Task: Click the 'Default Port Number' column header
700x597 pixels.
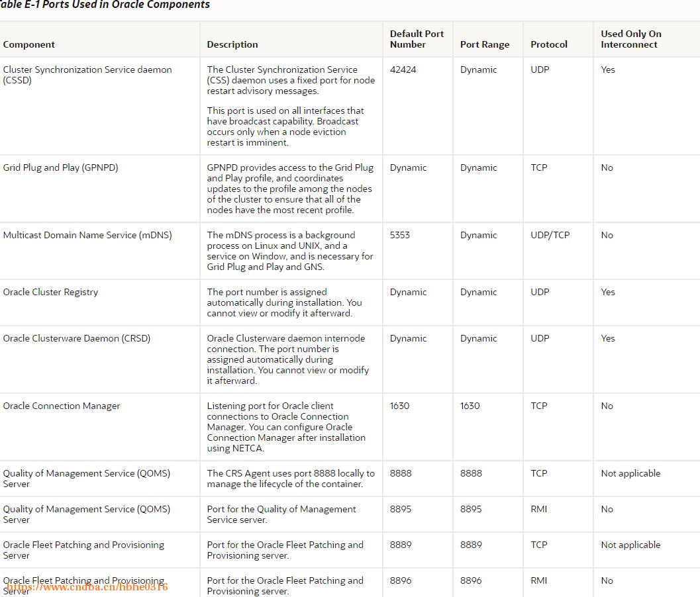Action: click(417, 39)
